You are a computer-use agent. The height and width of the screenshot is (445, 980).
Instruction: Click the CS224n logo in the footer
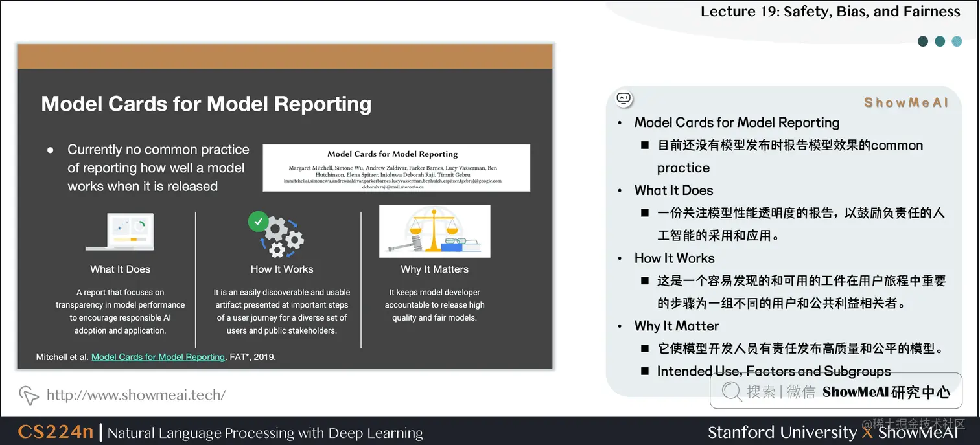point(55,431)
